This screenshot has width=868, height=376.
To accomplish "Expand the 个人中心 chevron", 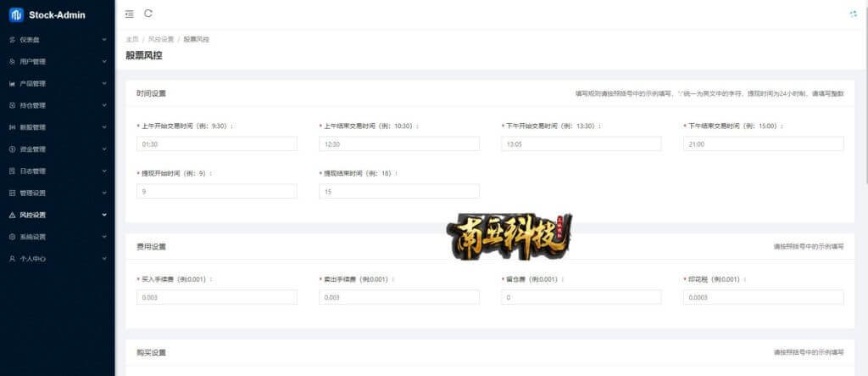I will 104,259.
